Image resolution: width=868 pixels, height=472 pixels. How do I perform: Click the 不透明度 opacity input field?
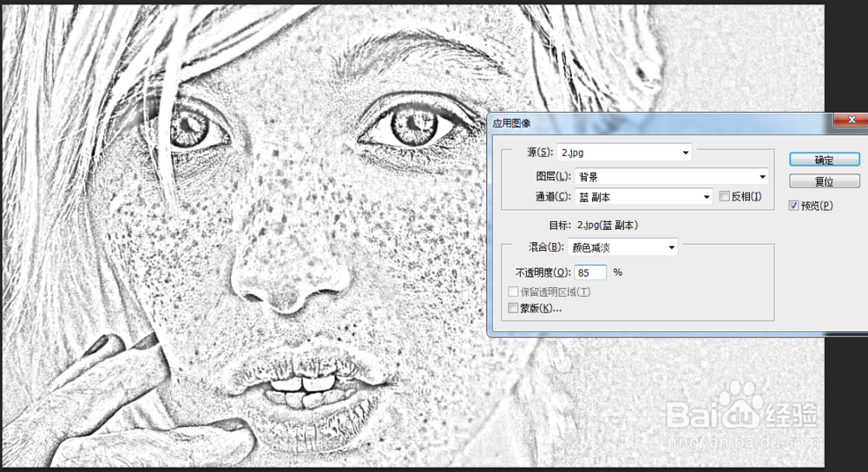[x=590, y=272]
